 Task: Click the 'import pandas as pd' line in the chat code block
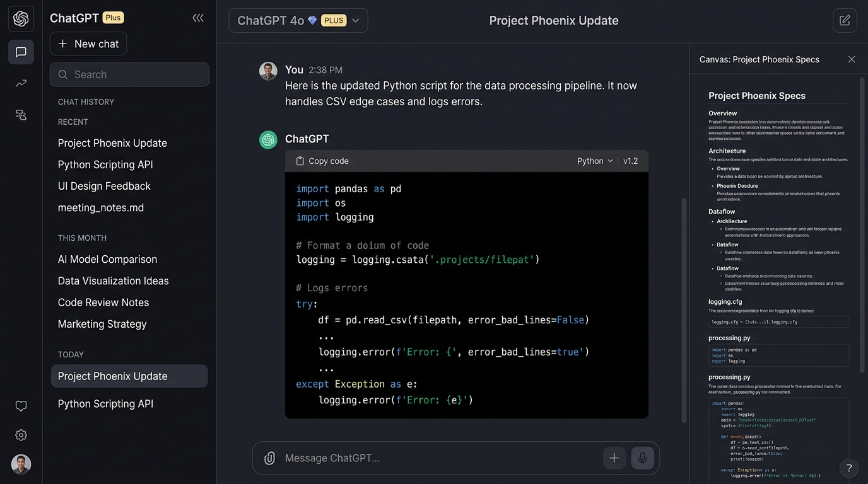coord(349,188)
